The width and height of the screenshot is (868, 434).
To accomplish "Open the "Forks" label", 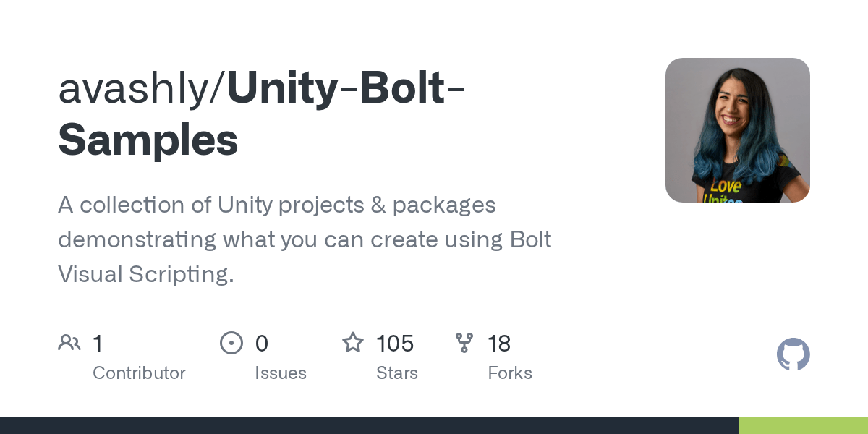I will 509,373.
